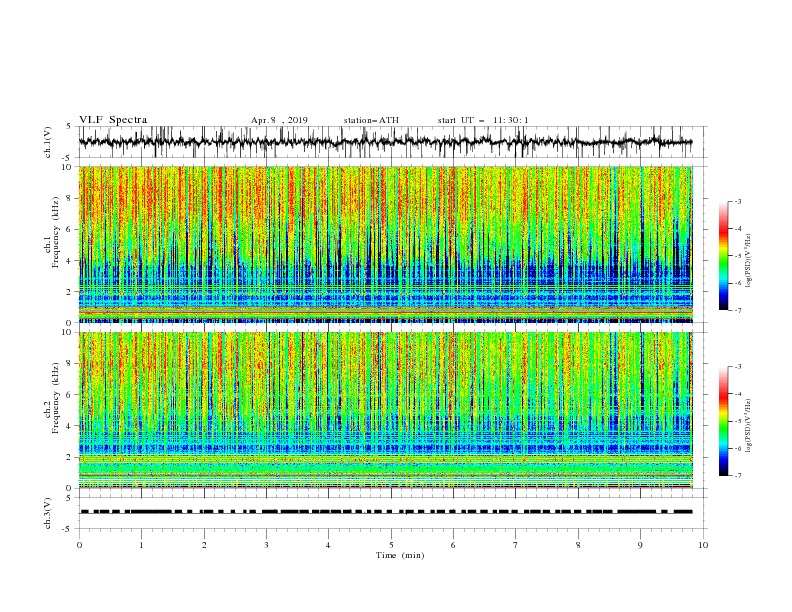Click the 'Apr. 8 , 2019' date label
Viewport: 792px width, 612px height.
click(279, 120)
